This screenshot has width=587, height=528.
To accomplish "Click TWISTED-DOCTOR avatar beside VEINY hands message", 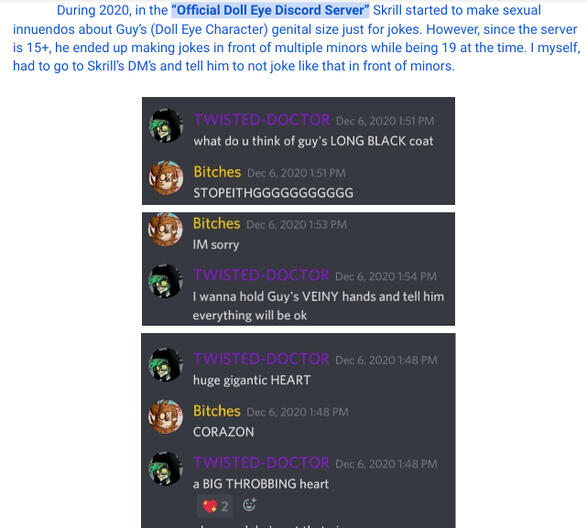I will (165, 281).
